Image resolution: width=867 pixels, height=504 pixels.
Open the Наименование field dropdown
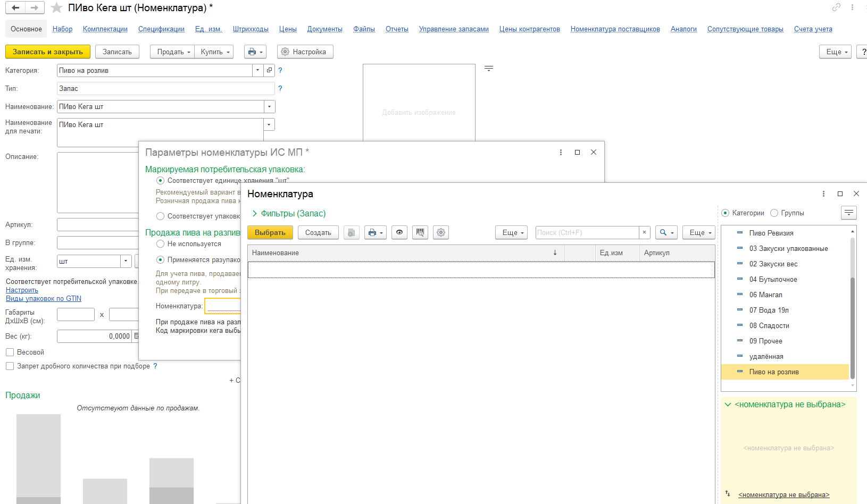tap(270, 107)
